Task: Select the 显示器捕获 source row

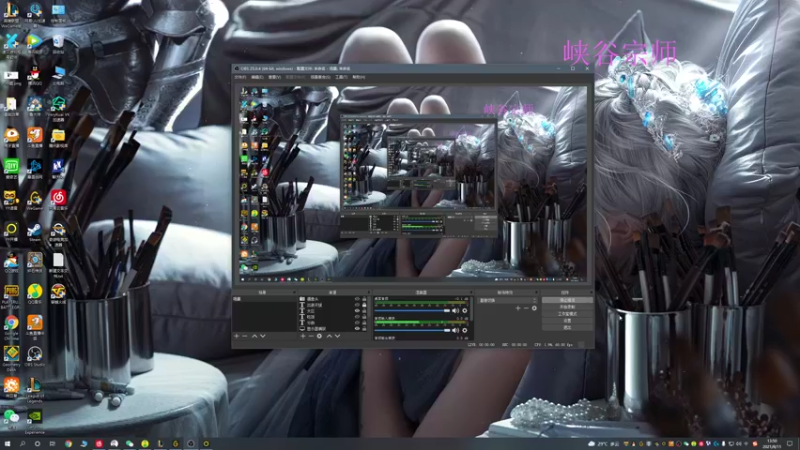Action: click(x=332, y=329)
